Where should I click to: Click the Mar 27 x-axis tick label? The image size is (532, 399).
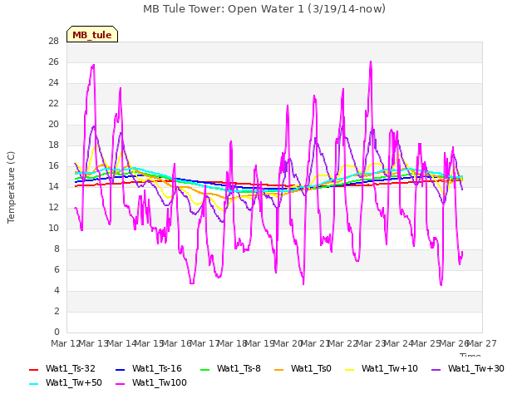482,343
